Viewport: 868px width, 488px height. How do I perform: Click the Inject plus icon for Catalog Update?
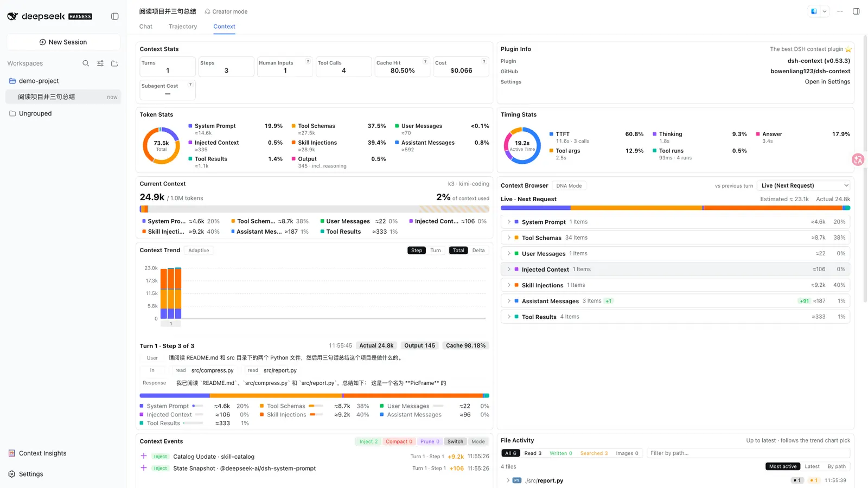[x=144, y=456]
